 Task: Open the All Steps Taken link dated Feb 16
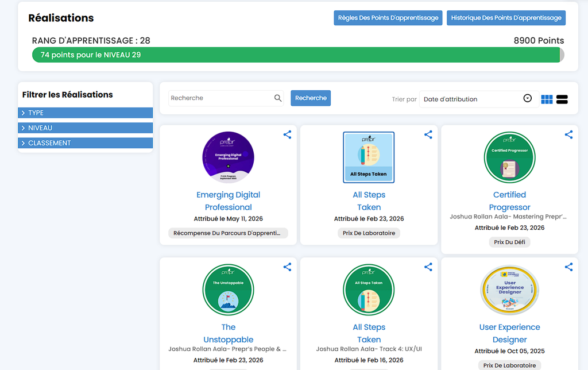point(369,333)
